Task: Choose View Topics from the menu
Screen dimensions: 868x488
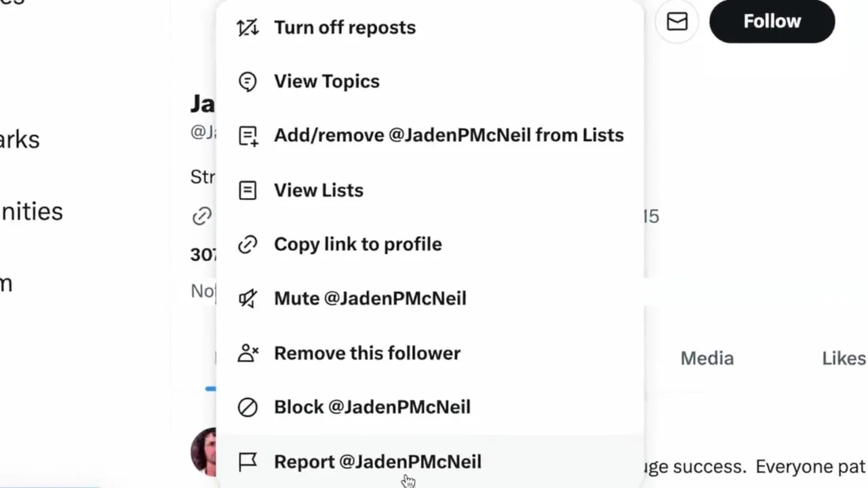Action: pos(326,81)
